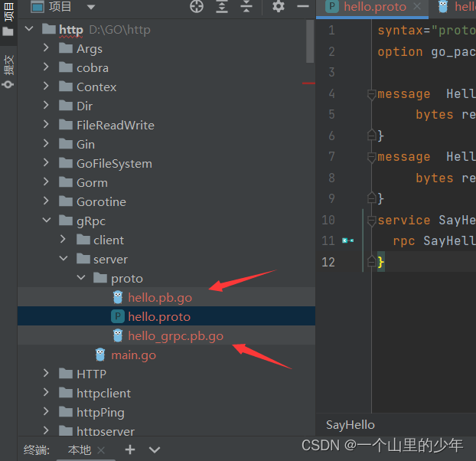Add a new terminal session with plus

click(130, 450)
